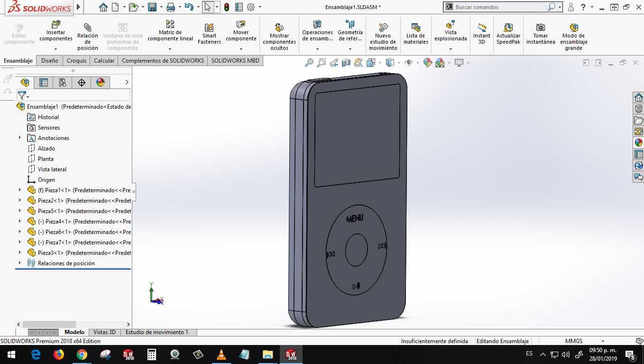
Task: Click the tree filter funnel icon
Action: 22,96
